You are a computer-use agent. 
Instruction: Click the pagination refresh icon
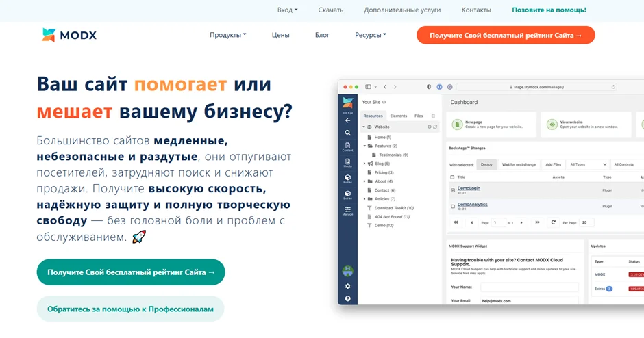(554, 223)
